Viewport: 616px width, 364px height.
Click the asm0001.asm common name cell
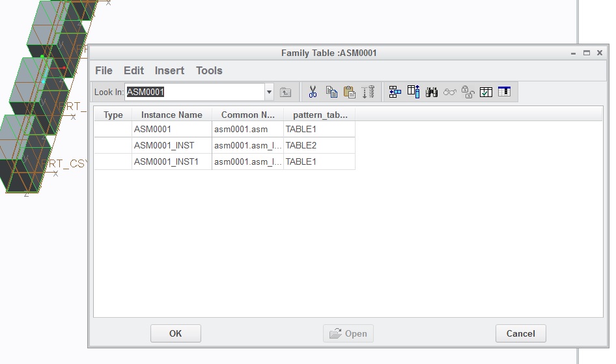[x=247, y=129]
